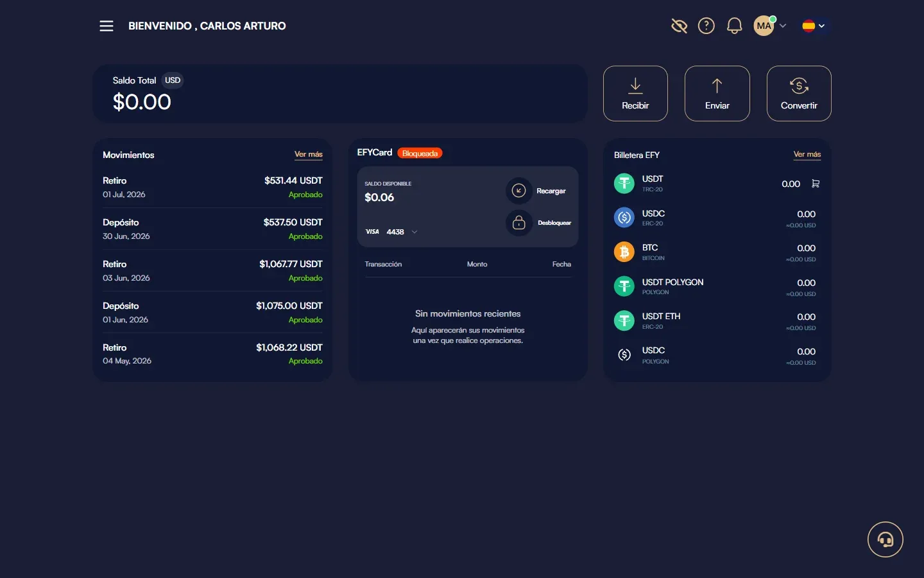Click the USDT TRC-20 coin icon
The height and width of the screenshot is (578, 924).
point(624,184)
